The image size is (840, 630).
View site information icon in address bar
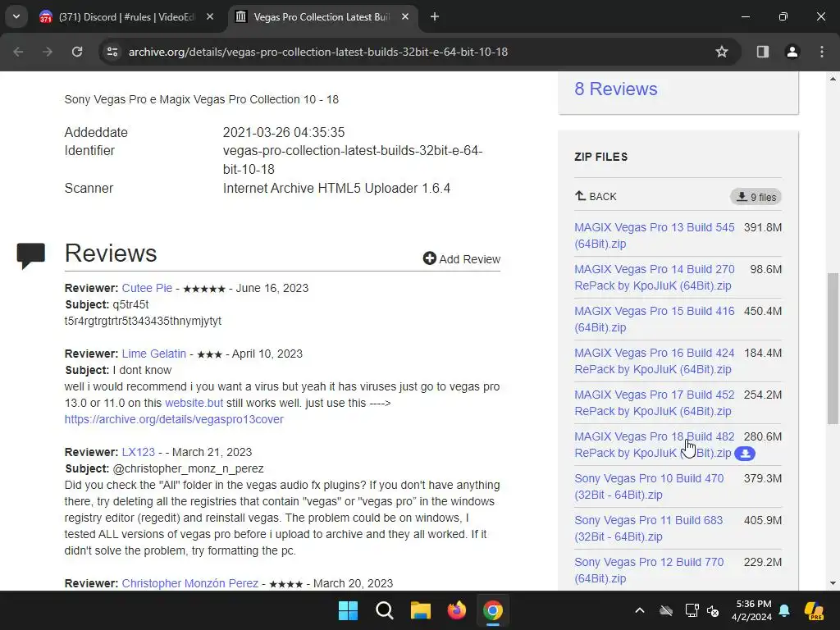pos(112,52)
